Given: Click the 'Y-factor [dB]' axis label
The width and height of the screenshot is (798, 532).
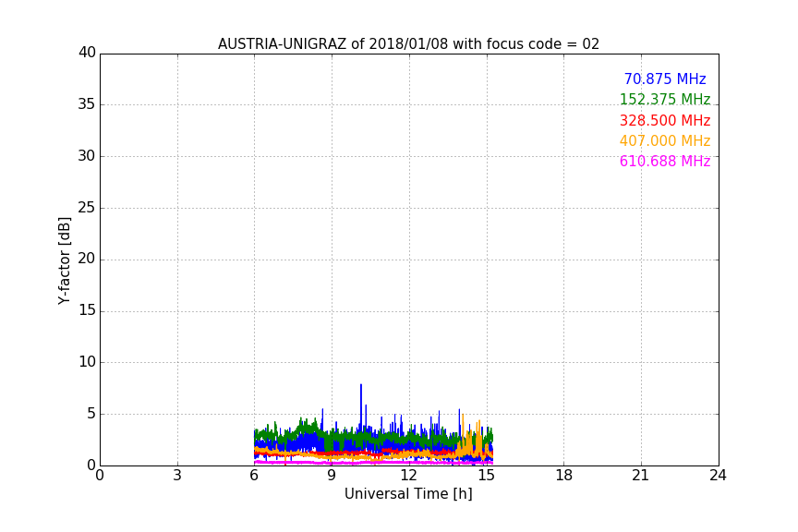Looking at the screenshot, I should 64,261.
